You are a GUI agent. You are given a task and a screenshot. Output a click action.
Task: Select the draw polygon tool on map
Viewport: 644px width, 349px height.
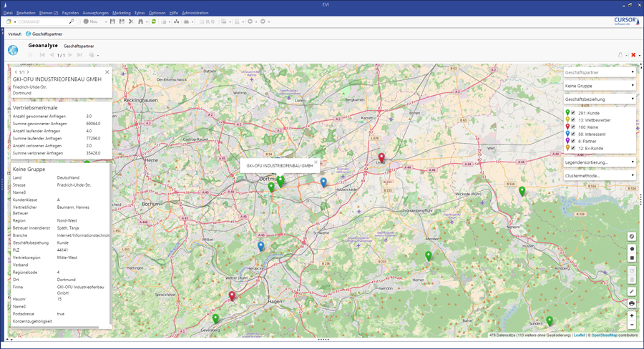(x=631, y=248)
